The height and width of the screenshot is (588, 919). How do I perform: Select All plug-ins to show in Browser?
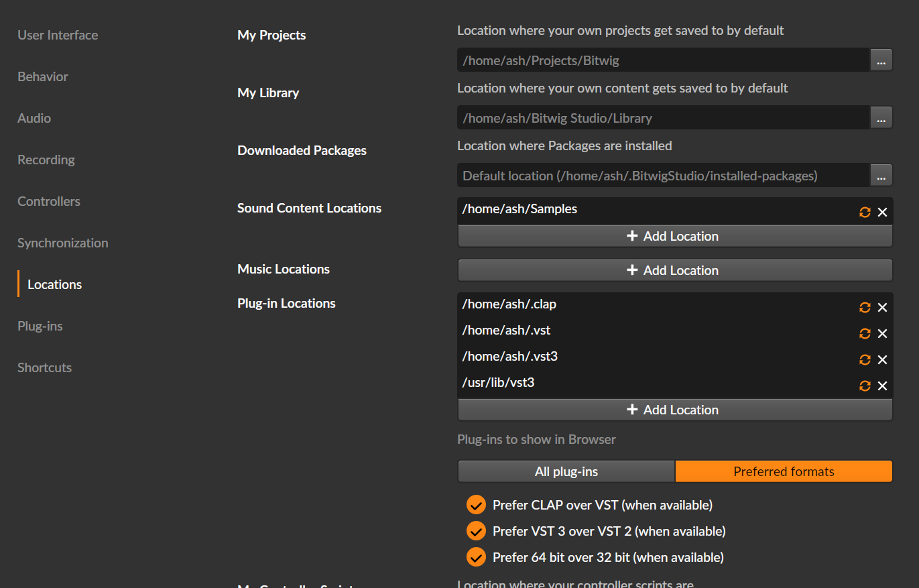tap(566, 471)
